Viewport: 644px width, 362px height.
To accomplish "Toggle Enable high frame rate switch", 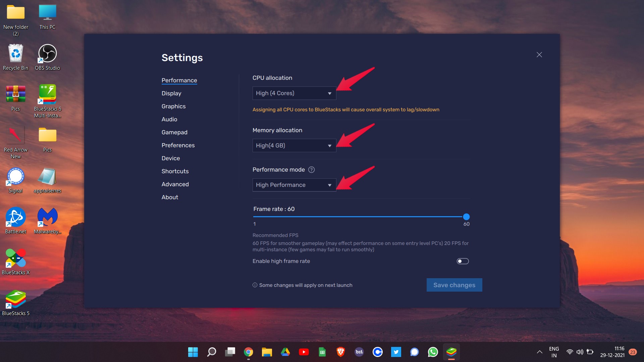I will click(x=463, y=261).
